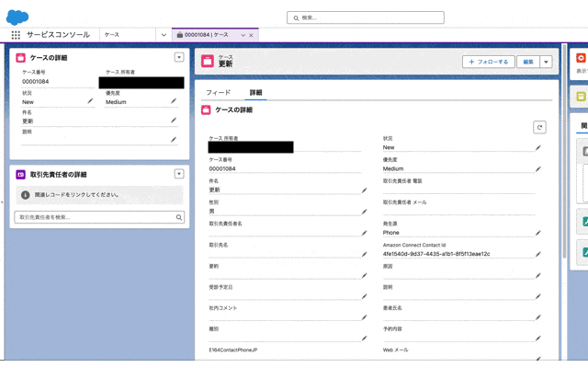The image size is (588, 368).
Task: Open the App Launcher dots grid
Action: click(16, 35)
